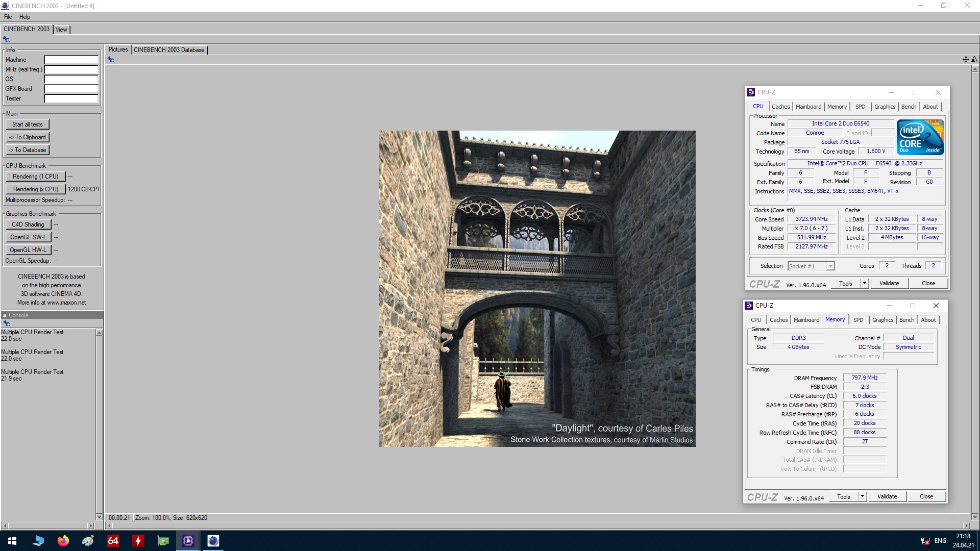Open Windows Start menu
The height and width of the screenshot is (551, 980).
click(x=12, y=541)
